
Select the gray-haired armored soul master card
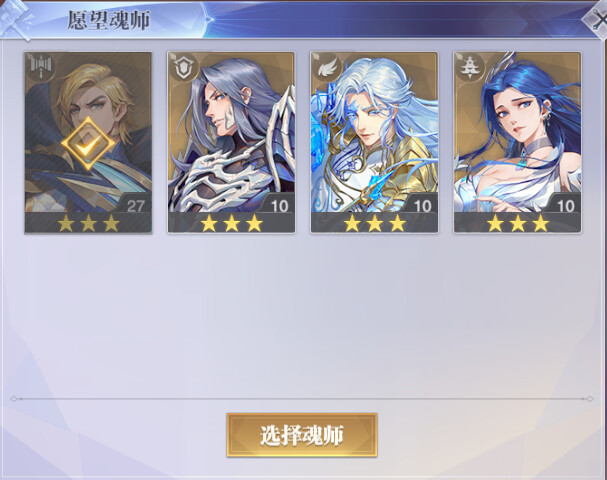pyautogui.click(x=231, y=142)
